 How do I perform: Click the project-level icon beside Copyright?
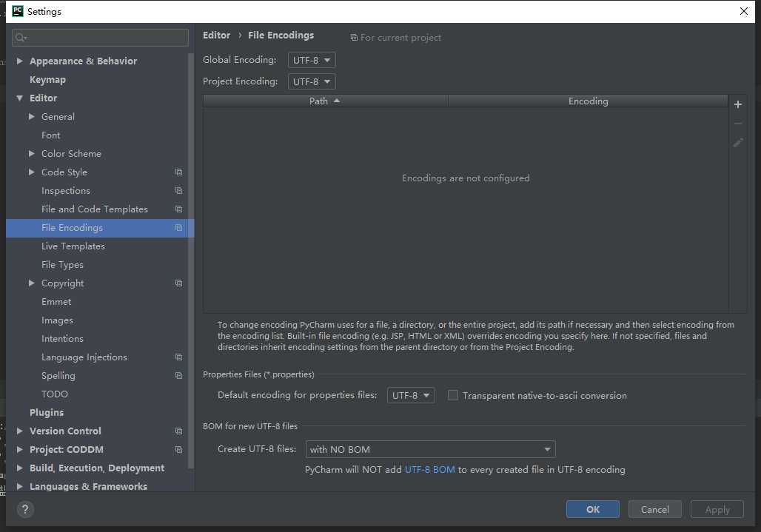click(178, 283)
